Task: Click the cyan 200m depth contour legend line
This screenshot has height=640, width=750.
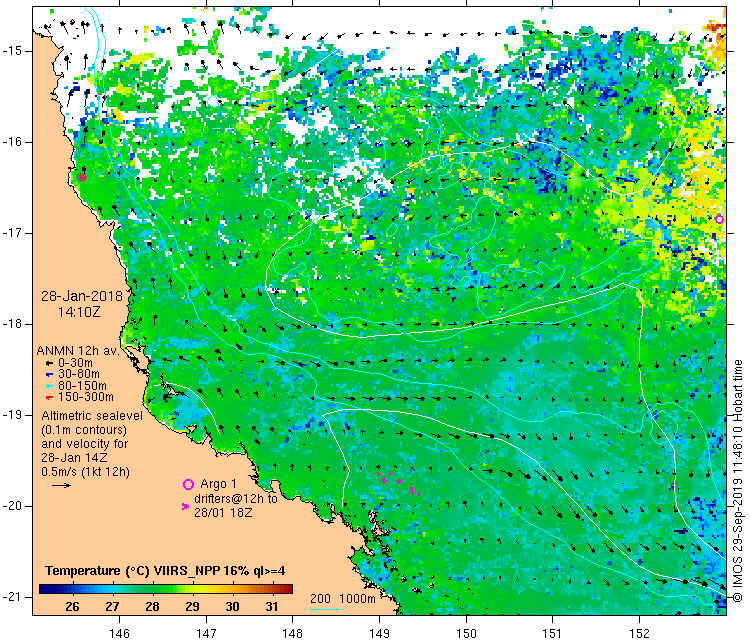Action: pyautogui.click(x=326, y=609)
